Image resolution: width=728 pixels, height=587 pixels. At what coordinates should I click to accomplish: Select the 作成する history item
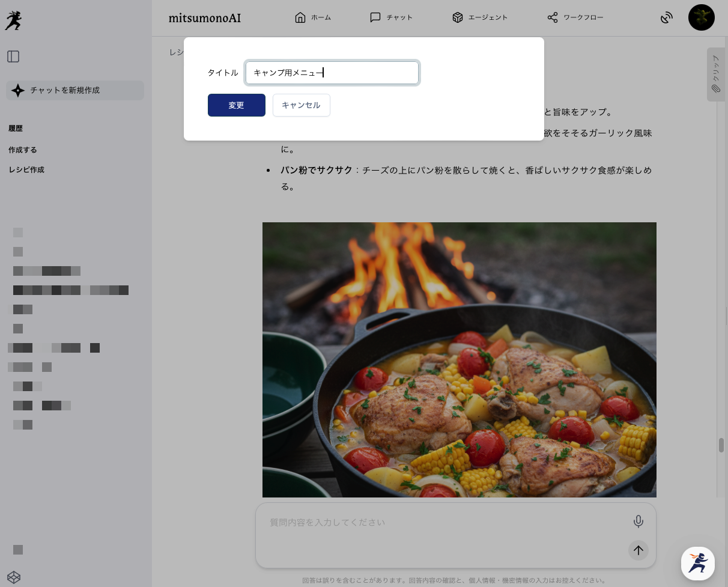[x=23, y=150]
